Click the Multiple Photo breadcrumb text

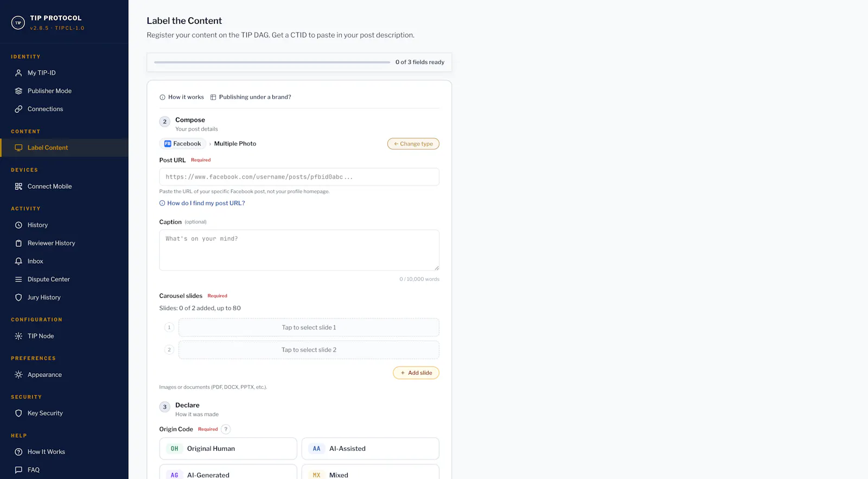click(235, 144)
